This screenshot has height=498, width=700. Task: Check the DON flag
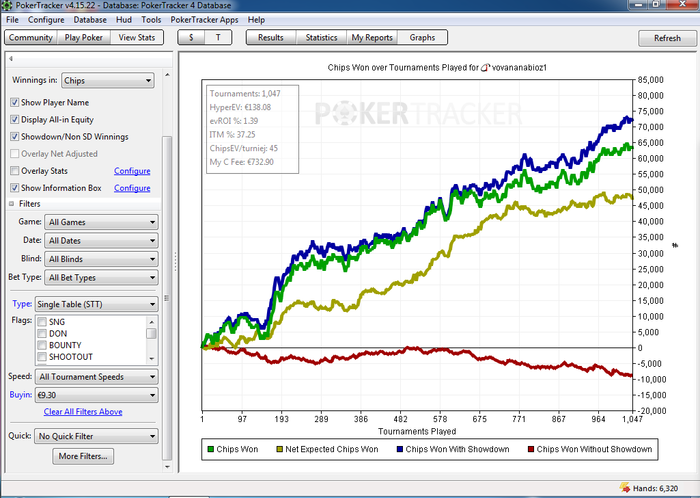tap(42, 333)
